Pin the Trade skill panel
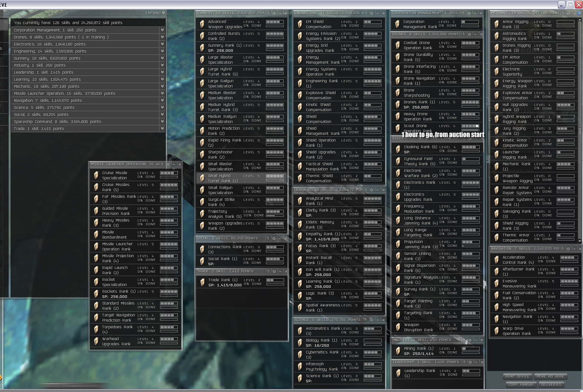 tap(274, 271)
